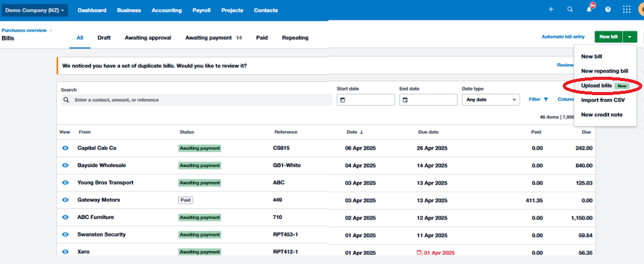
Task: Click the help question mark icon
Action: coord(608,10)
